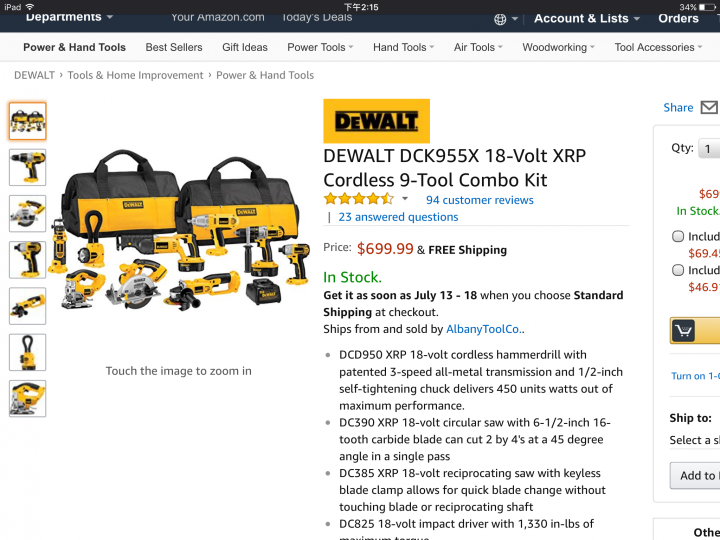The width and height of the screenshot is (720, 540).
Task: Open the Qty quantity dropdown
Action: coord(709,148)
